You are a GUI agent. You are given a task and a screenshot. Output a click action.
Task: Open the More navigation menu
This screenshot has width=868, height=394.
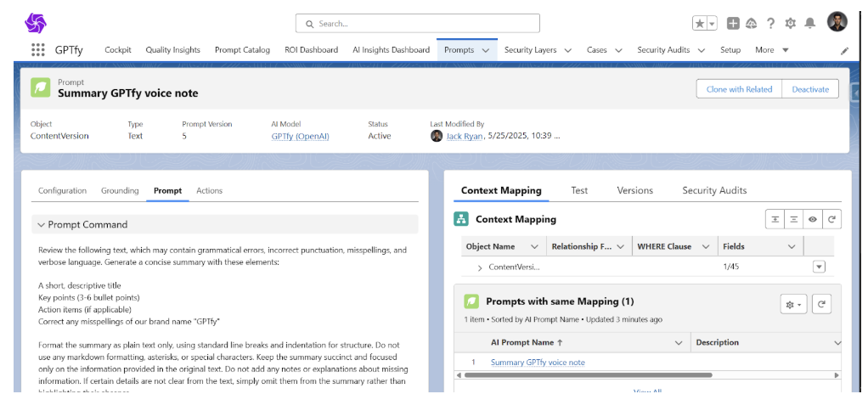772,50
